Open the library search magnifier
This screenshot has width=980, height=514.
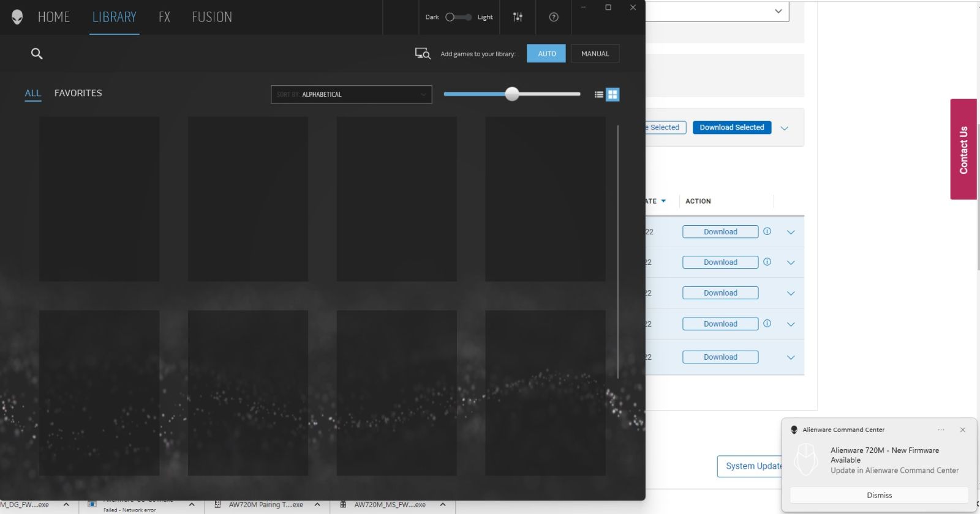(37, 54)
